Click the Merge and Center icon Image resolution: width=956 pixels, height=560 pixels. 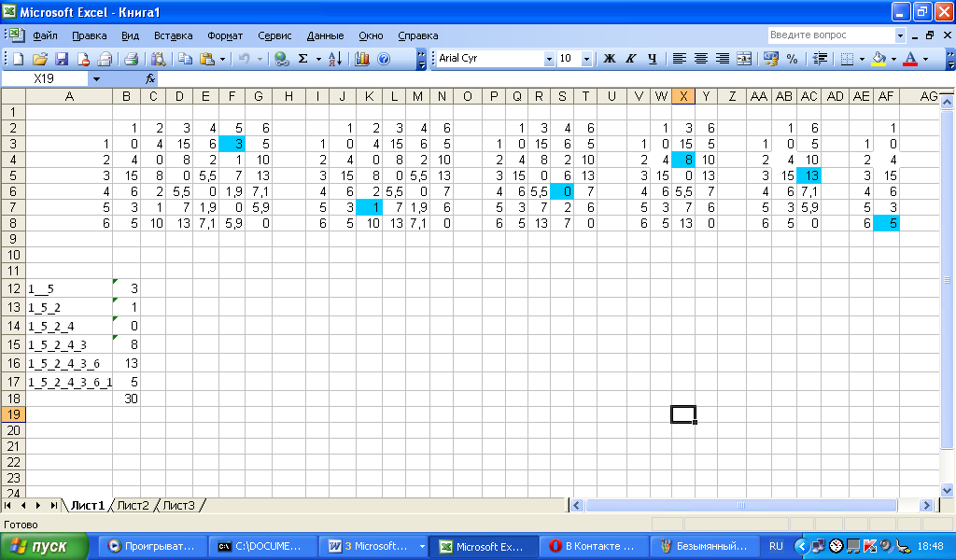point(744,59)
